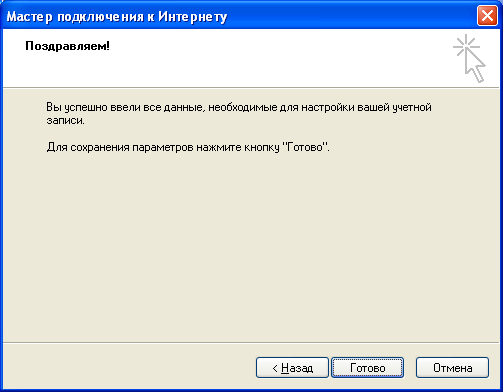Click the separator line above the buttons
Image resolution: width=503 pixels, height=392 pixels.
click(251, 342)
